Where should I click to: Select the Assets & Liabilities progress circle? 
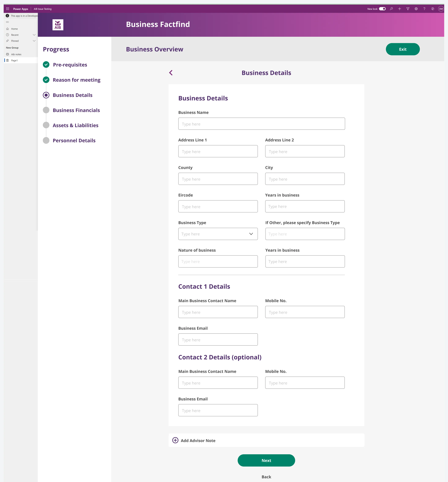[46, 125]
